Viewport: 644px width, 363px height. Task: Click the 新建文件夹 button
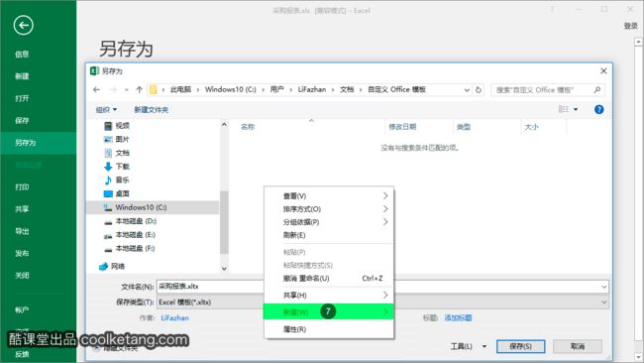coord(152,110)
